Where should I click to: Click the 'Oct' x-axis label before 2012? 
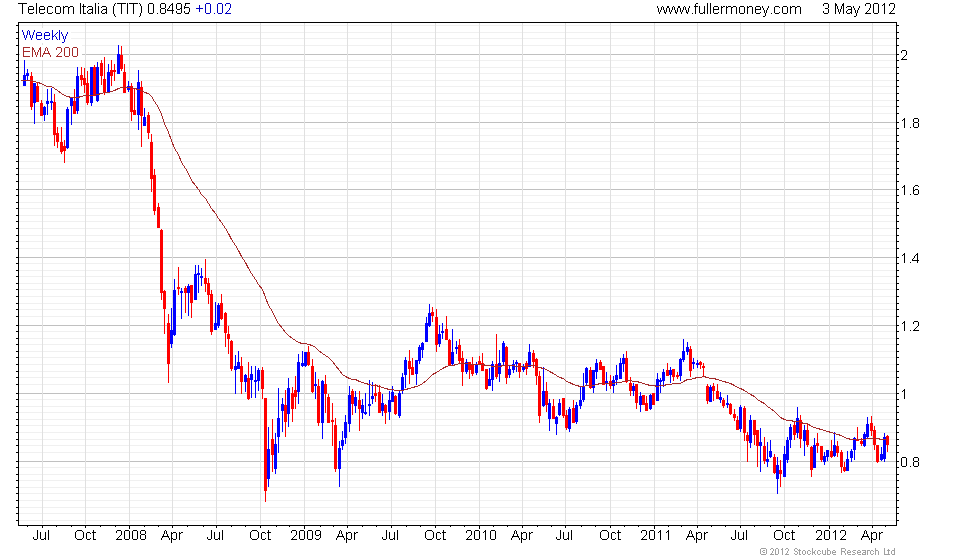click(784, 536)
